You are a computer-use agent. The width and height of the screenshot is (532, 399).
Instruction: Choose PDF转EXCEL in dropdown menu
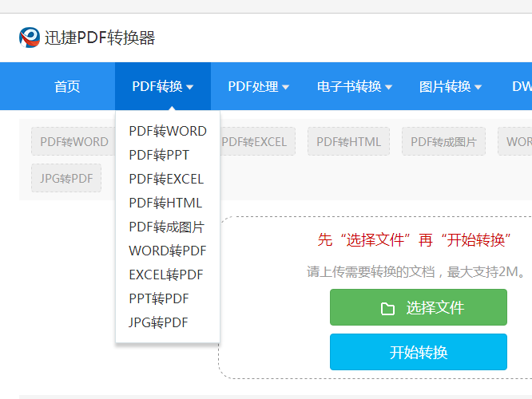166,179
